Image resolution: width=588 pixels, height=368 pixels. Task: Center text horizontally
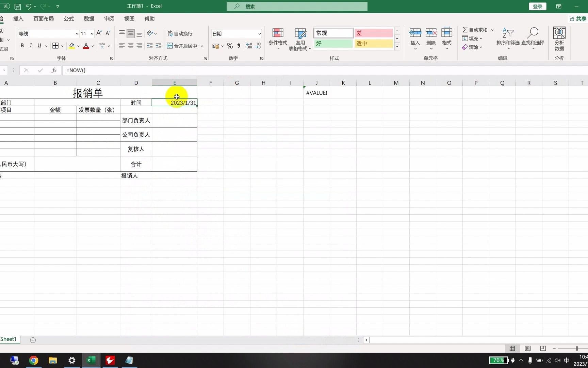coord(131,46)
